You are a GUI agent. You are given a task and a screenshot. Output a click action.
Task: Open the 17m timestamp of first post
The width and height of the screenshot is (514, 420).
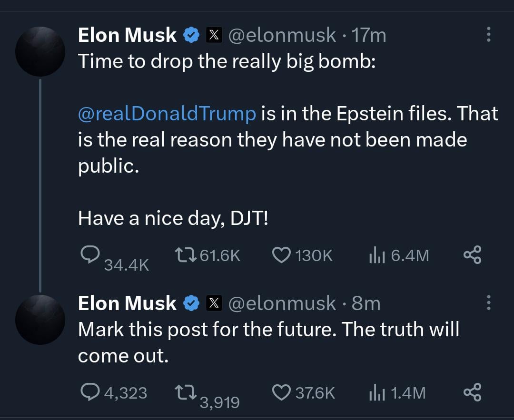click(x=369, y=35)
